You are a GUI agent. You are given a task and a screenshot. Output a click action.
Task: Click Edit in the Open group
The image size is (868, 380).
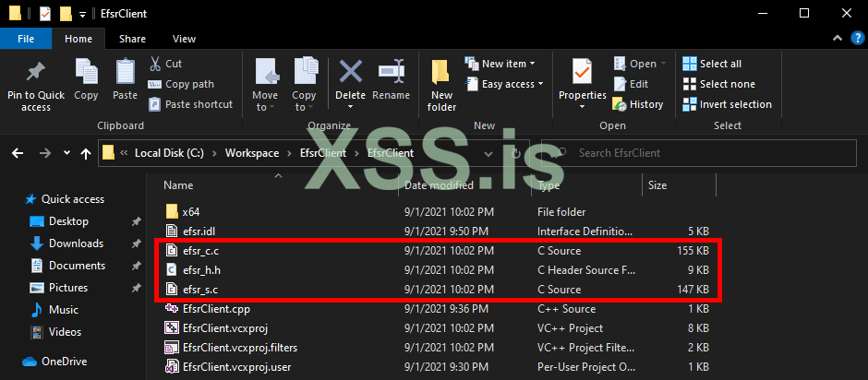click(631, 84)
